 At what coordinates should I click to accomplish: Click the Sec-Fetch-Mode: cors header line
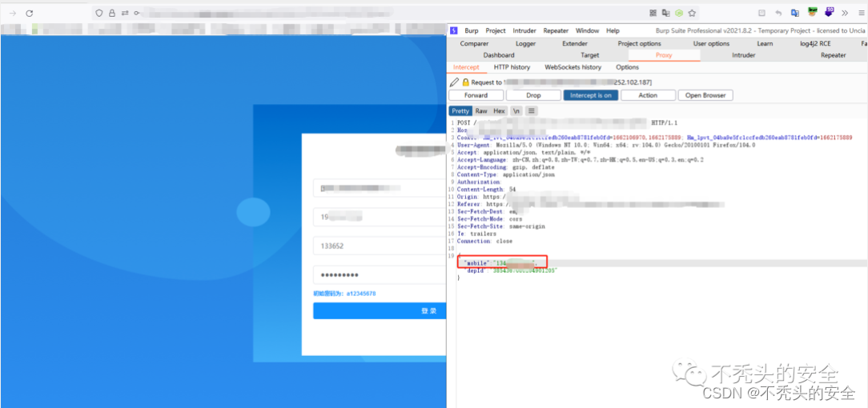(489, 219)
